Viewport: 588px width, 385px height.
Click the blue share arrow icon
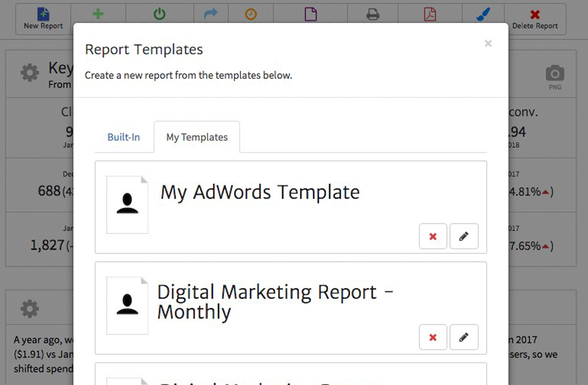click(x=211, y=15)
